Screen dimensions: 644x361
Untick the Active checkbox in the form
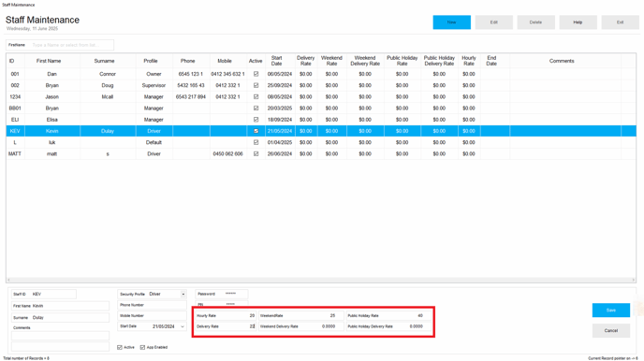120,348
